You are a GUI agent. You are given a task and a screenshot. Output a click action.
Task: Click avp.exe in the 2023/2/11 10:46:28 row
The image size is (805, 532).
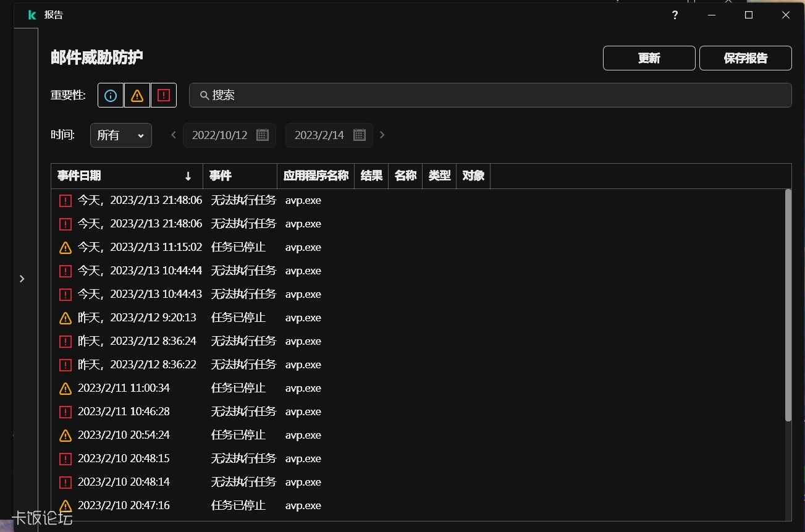click(303, 412)
